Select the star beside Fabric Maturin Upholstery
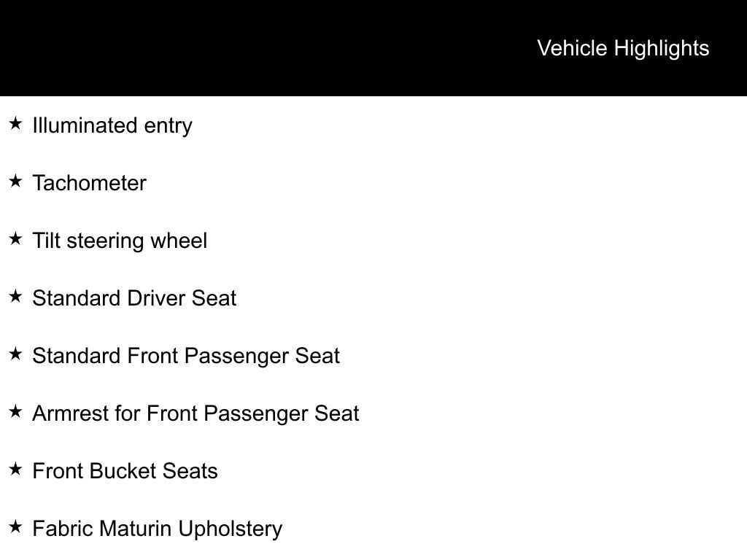 coord(15,527)
